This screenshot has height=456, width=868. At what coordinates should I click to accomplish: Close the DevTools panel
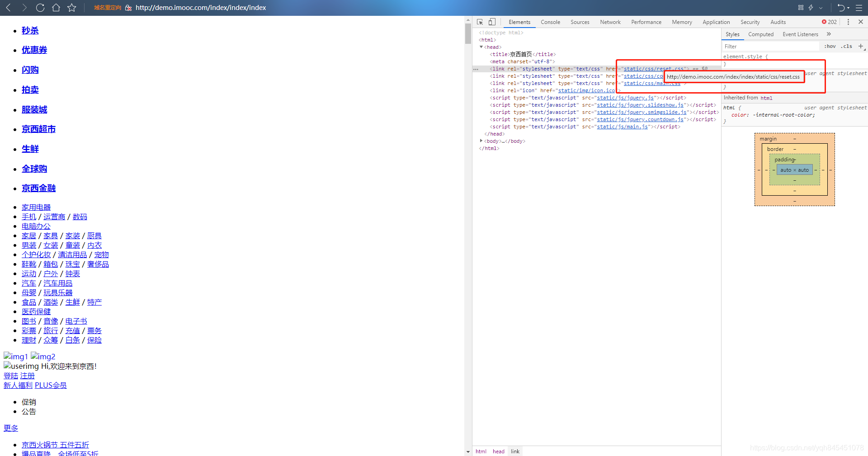click(x=861, y=22)
